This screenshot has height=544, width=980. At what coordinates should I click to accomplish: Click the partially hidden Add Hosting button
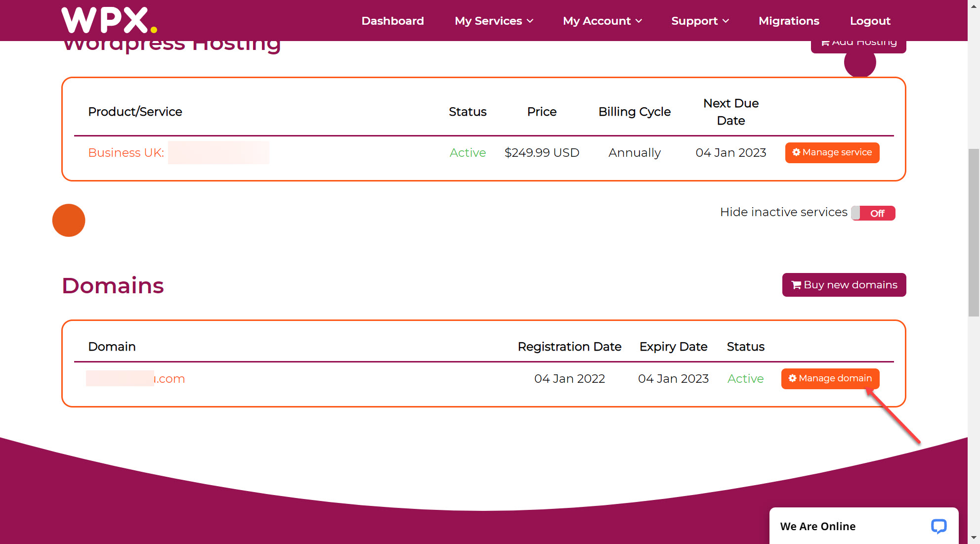[x=858, y=45]
